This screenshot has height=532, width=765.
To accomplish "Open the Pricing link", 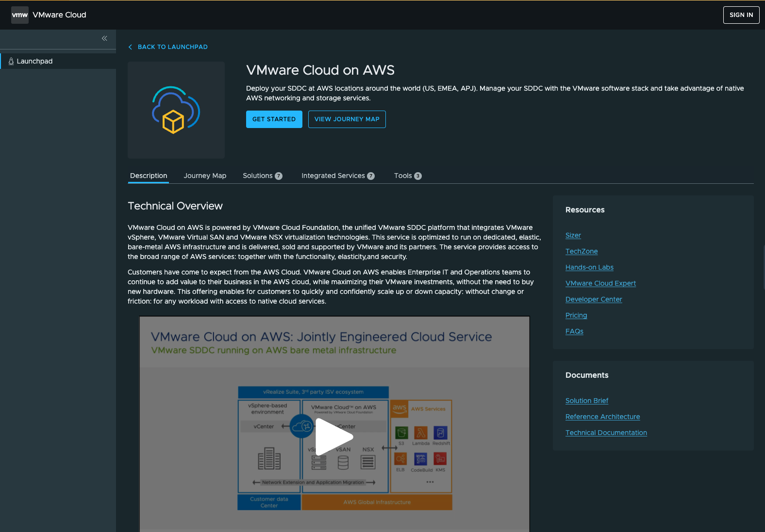I will click(576, 315).
